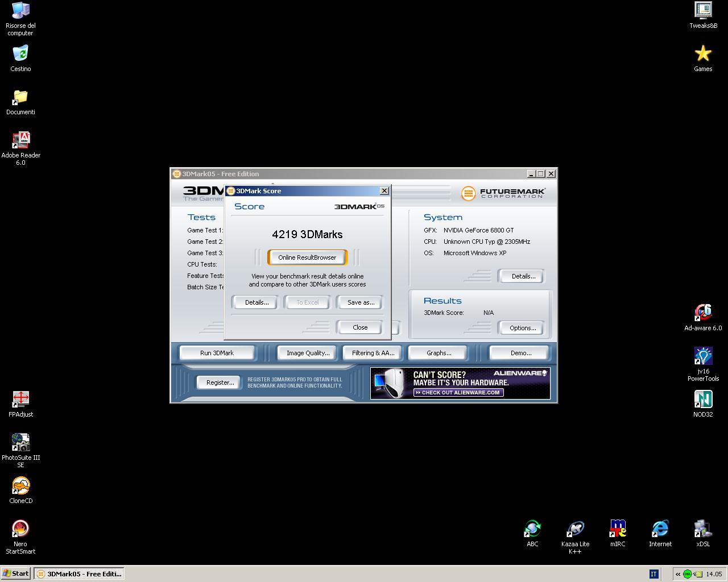Open Filtering & AA... settings
This screenshot has width=728, height=582.
pyautogui.click(x=373, y=353)
